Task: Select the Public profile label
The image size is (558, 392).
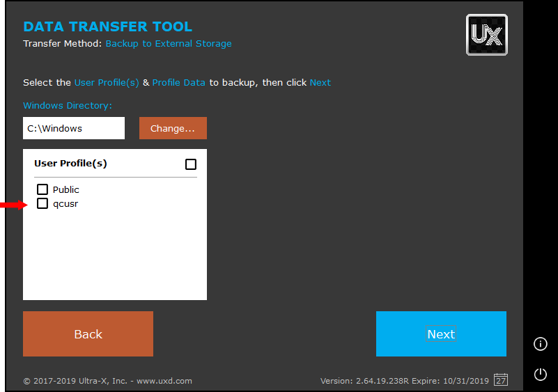Action: click(x=66, y=189)
